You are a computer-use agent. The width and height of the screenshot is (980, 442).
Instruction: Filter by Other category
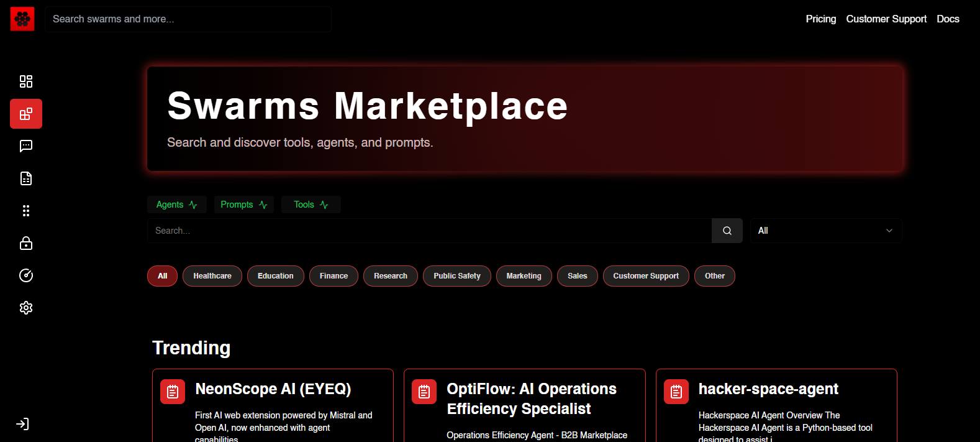(x=715, y=276)
